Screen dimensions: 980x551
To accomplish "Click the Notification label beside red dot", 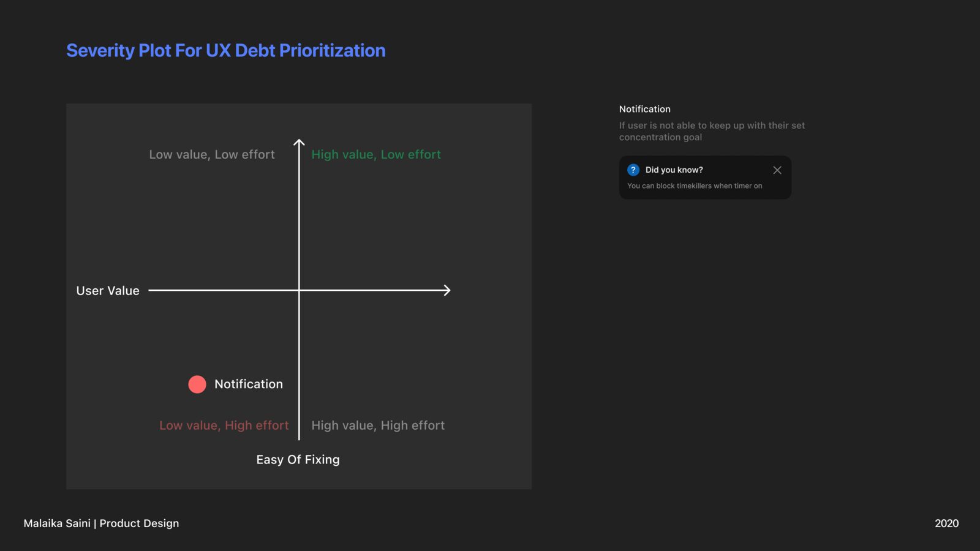I will coord(249,384).
